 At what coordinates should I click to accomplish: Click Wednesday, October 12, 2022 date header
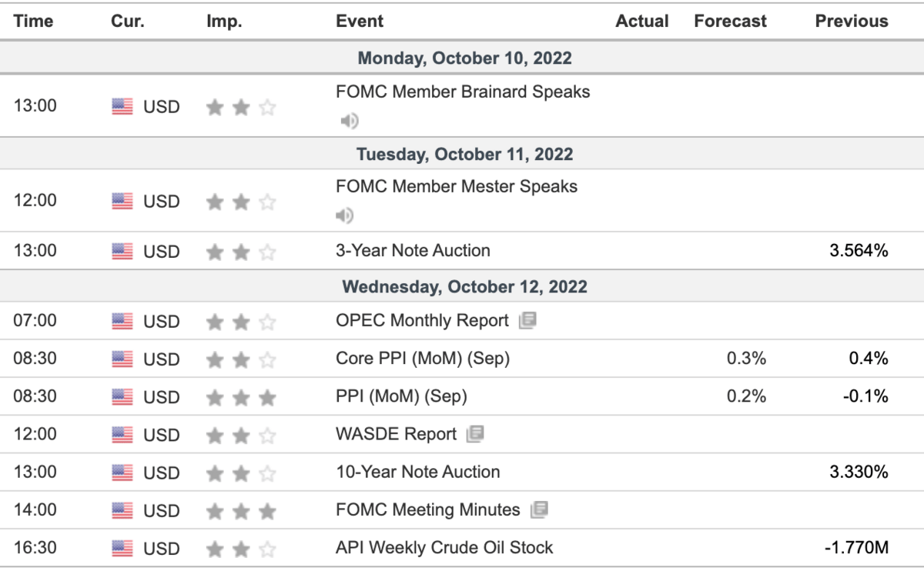point(464,287)
